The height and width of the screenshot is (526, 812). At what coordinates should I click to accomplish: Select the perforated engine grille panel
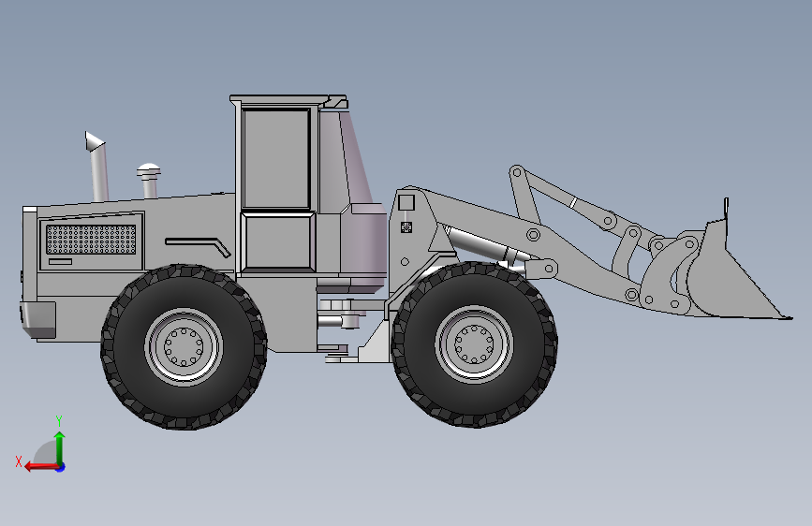pos(91,240)
